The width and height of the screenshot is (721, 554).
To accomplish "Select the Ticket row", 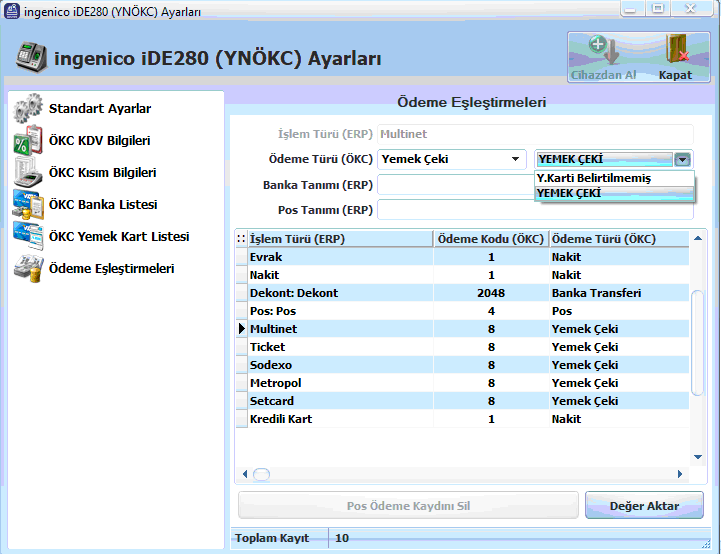I will click(462, 347).
